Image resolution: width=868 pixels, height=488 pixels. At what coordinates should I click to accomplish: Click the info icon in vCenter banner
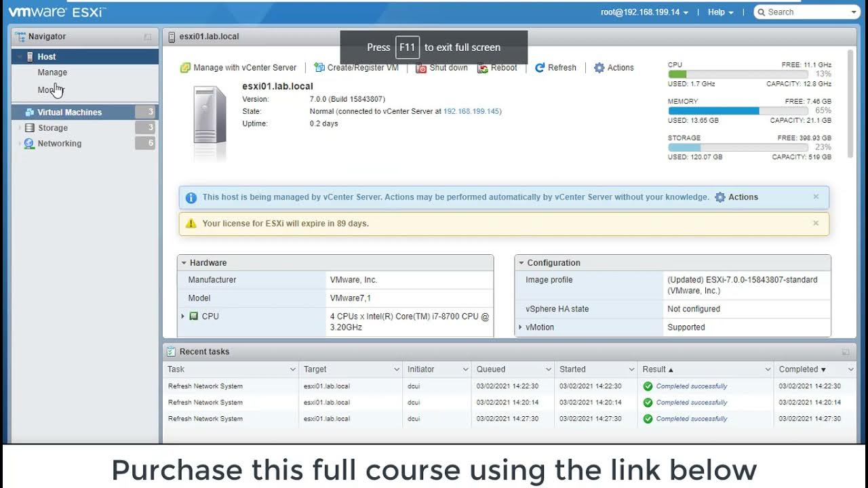coord(191,198)
